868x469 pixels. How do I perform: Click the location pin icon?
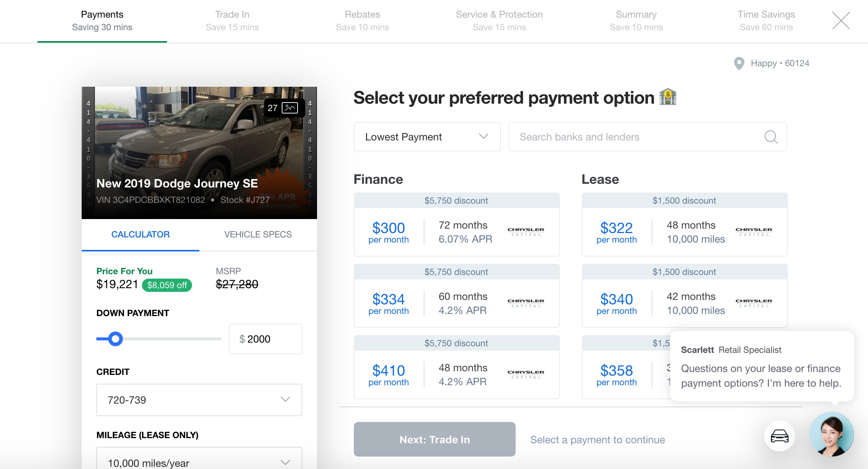coord(739,64)
